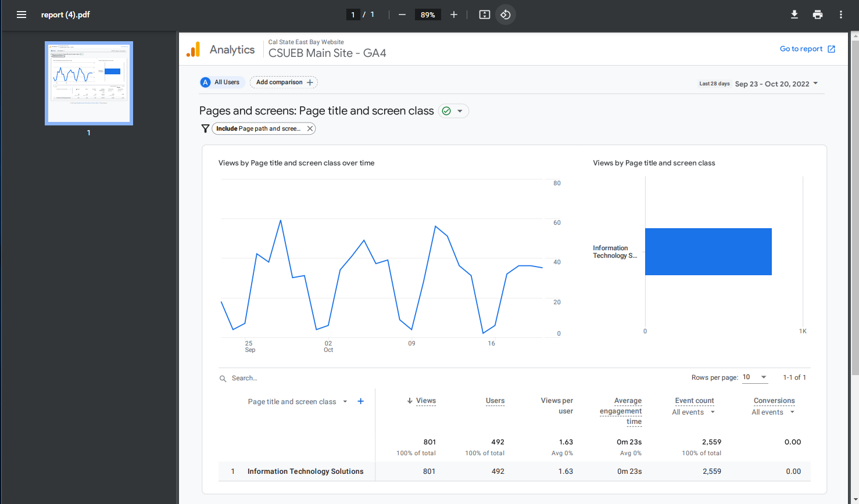Image resolution: width=859 pixels, height=504 pixels.
Task: Sort by Average engagement time column
Action: pyautogui.click(x=621, y=411)
